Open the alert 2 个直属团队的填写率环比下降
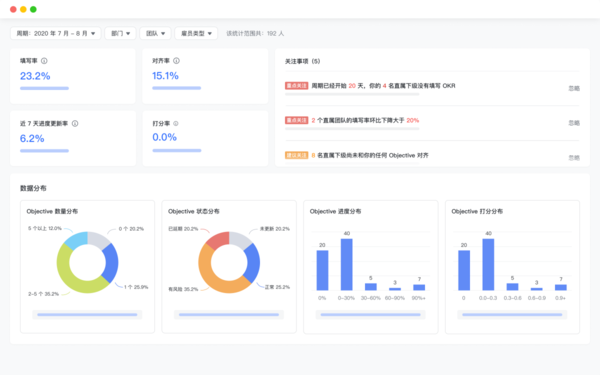 pyautogui.click(x=365, y=120)
